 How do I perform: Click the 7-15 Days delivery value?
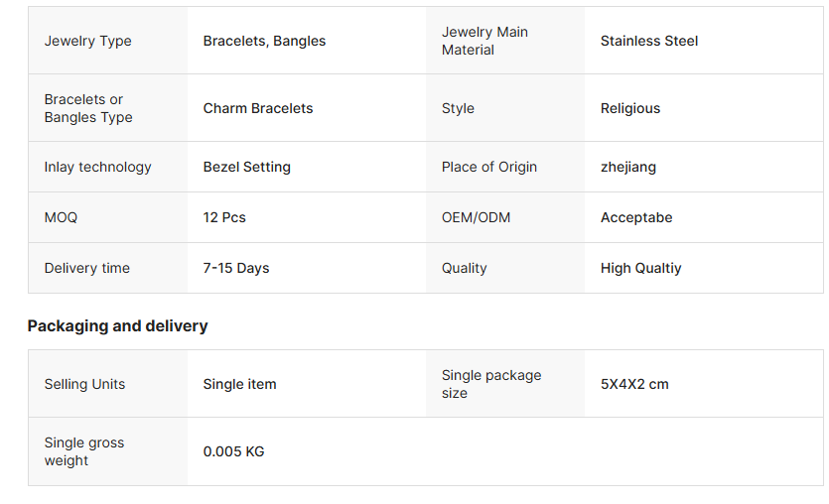pos(236,269)
